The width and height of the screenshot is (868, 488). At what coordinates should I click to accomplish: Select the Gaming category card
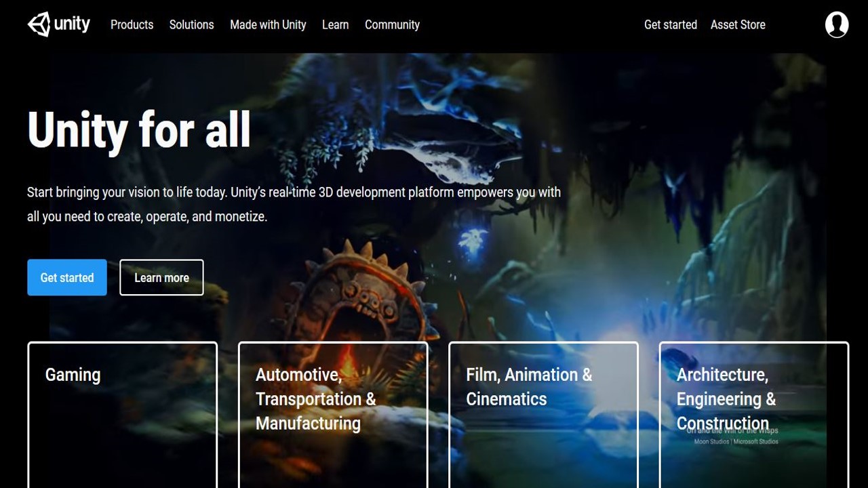click(x=122, y=413)
